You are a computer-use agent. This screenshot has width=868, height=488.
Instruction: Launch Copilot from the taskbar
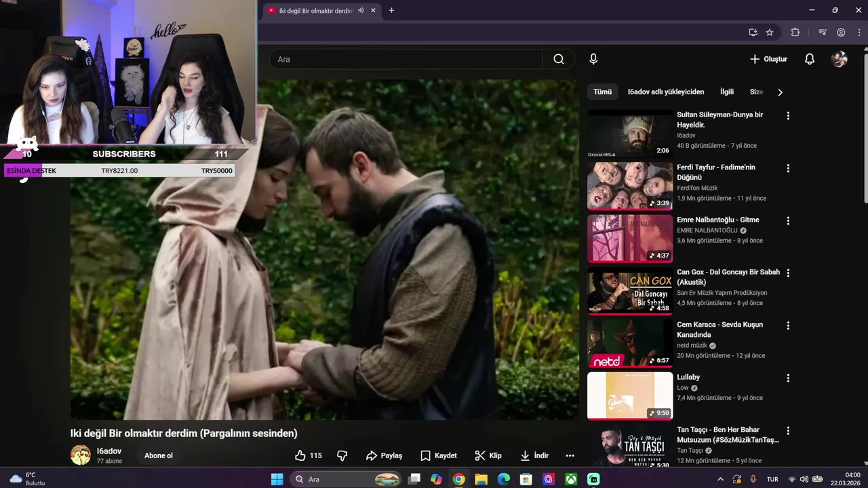click(x=436, y=479)
